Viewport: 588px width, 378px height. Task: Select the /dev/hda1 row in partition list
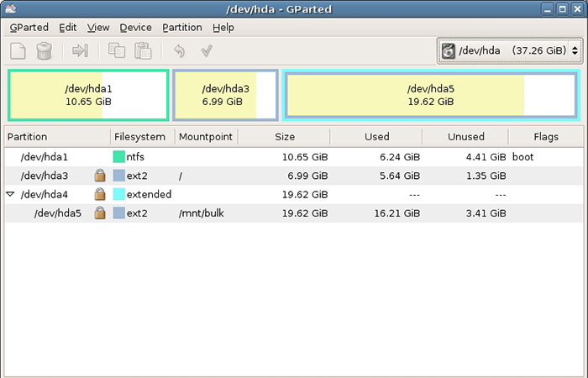click(294, 157)
